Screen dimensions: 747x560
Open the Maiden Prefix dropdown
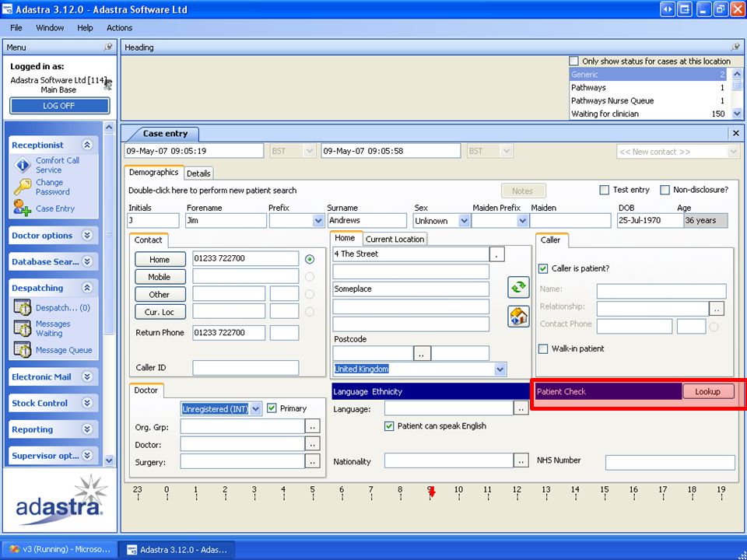coord(523,221)
